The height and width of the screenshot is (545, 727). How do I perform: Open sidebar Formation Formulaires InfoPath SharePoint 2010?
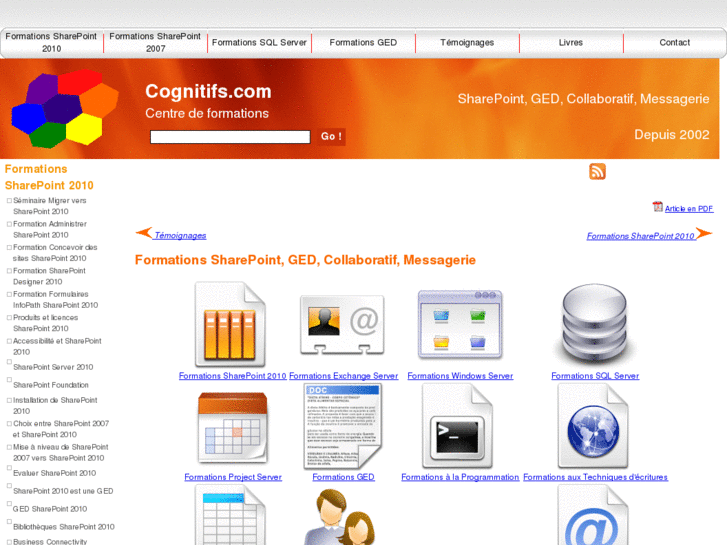(x=55, y=300)
